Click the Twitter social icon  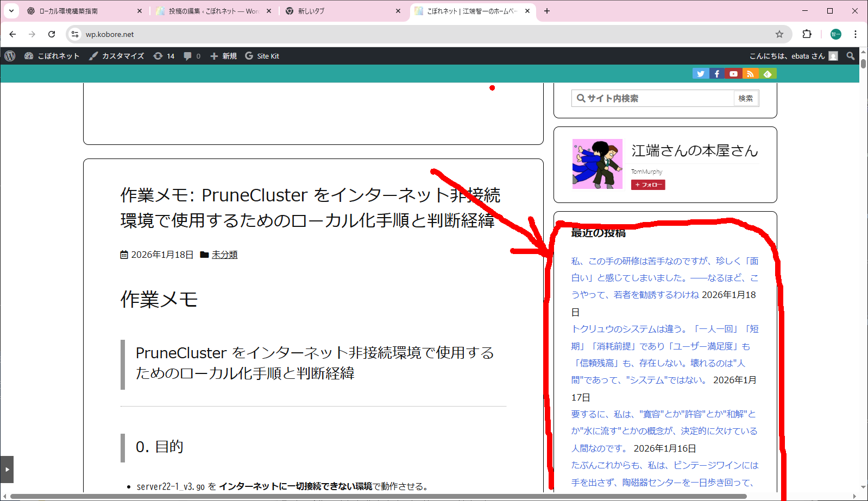click(700, 74)
